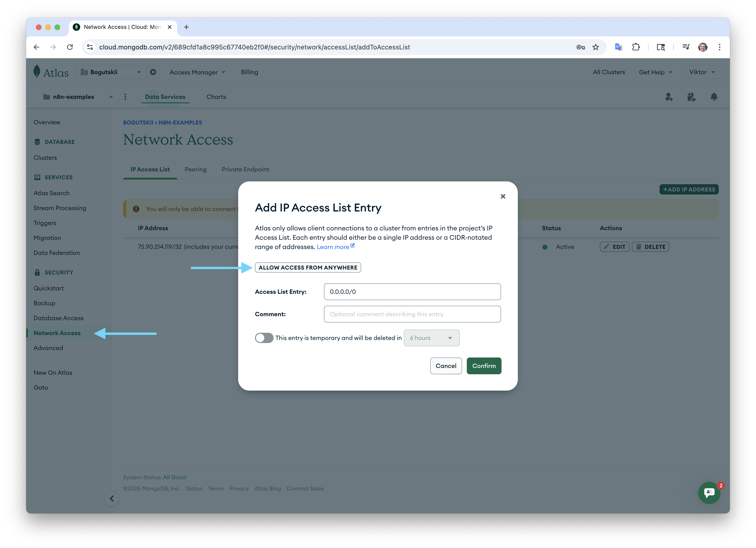The width and height of the screenshot is (756, 548).
Task: Open the Charts tab
Action: point(216,97)
